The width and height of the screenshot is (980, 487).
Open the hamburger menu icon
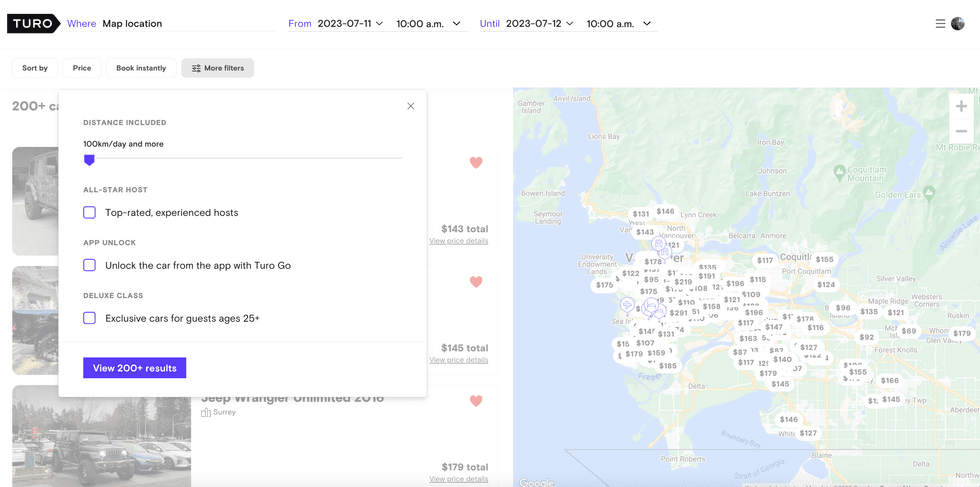click(940, 24)
